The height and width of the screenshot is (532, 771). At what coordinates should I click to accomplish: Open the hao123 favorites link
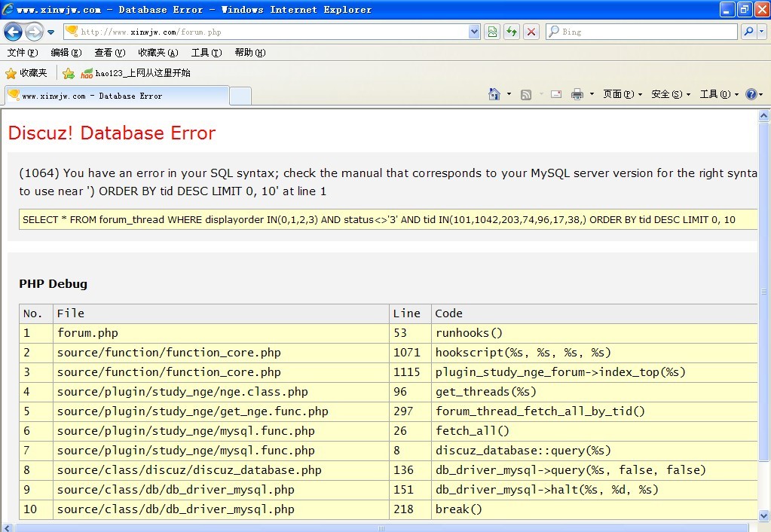point(136,73)
